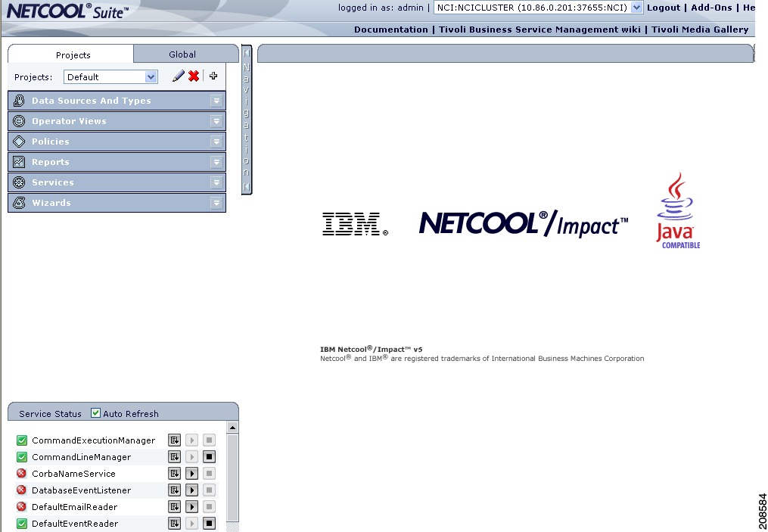Open the NCI:NCICLUSTER cluster dropdown
The height and width of the screenshot is (532, 768).
pos(636,8)
